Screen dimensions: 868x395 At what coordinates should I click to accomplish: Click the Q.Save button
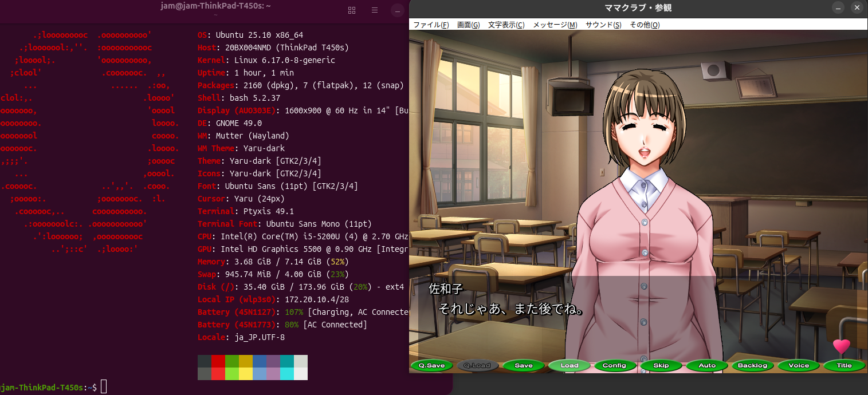[x=432, y=365]
